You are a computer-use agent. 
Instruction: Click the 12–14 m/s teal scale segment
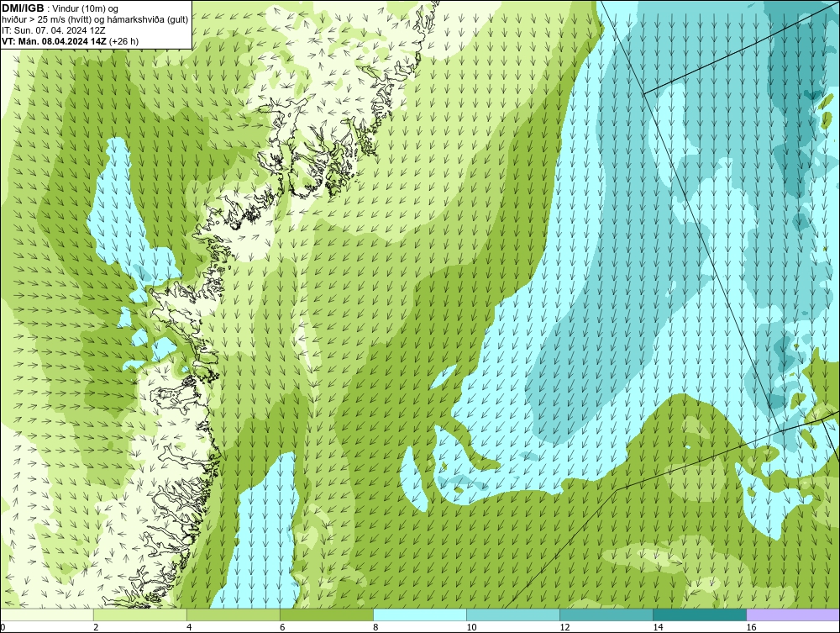pyautogui.click(x=606, y=615)
